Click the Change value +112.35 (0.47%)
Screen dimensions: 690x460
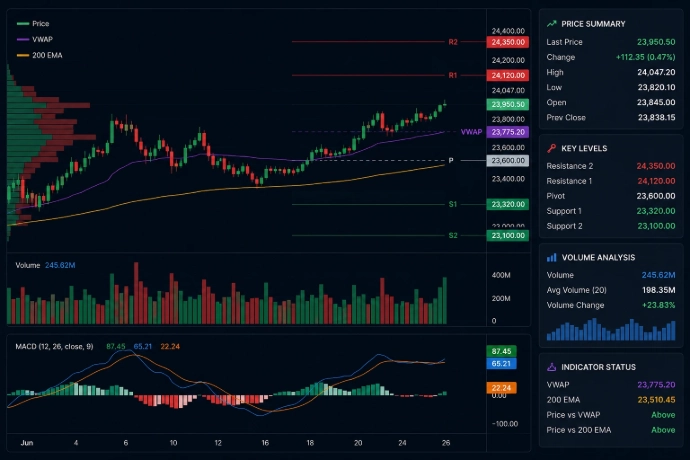tap(646, 57)
